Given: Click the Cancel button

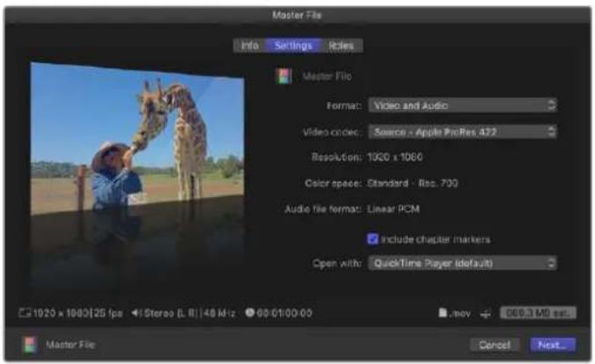Looking at the screenshot, I should (495, 345).
